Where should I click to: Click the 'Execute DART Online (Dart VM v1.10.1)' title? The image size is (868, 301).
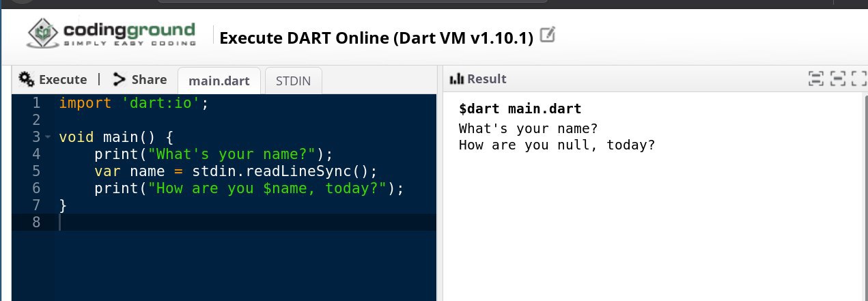pyautogui.click(x=376, y=37)
